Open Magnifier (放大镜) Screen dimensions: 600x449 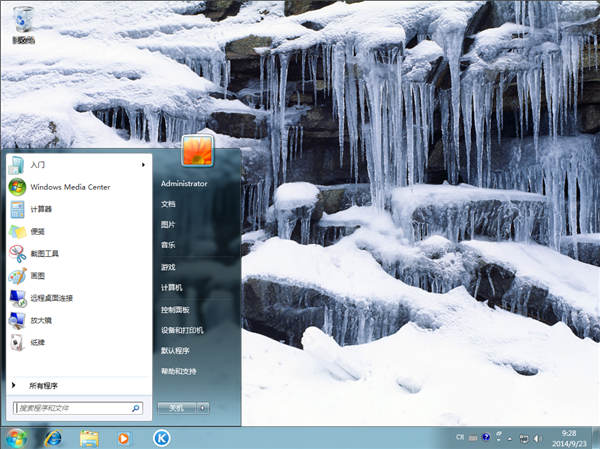click(40, 320)
